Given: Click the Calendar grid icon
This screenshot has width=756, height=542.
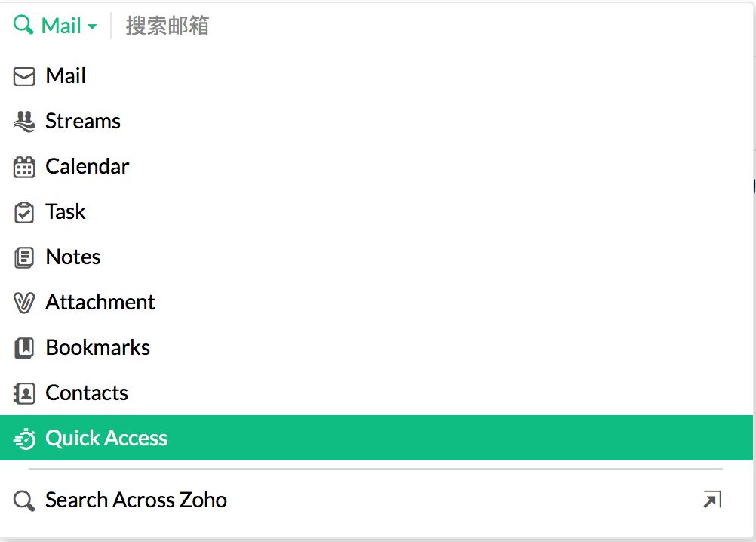Looking at the screenshot, I should 24,167.
